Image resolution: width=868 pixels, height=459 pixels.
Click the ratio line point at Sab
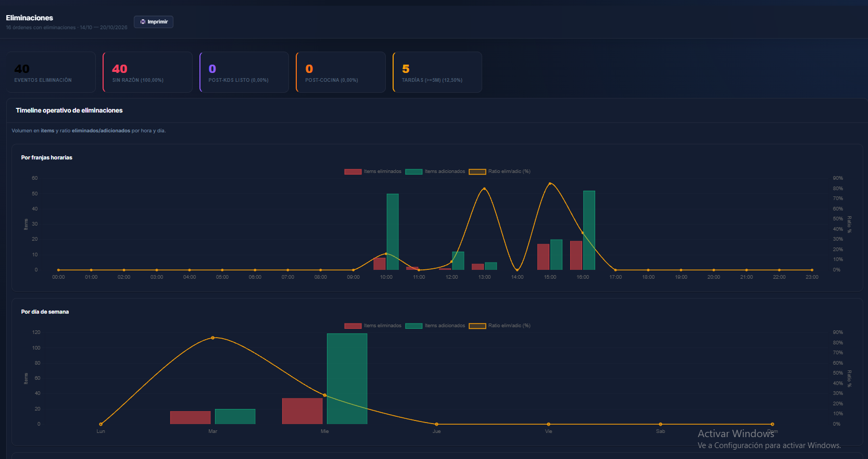[660, 424]
